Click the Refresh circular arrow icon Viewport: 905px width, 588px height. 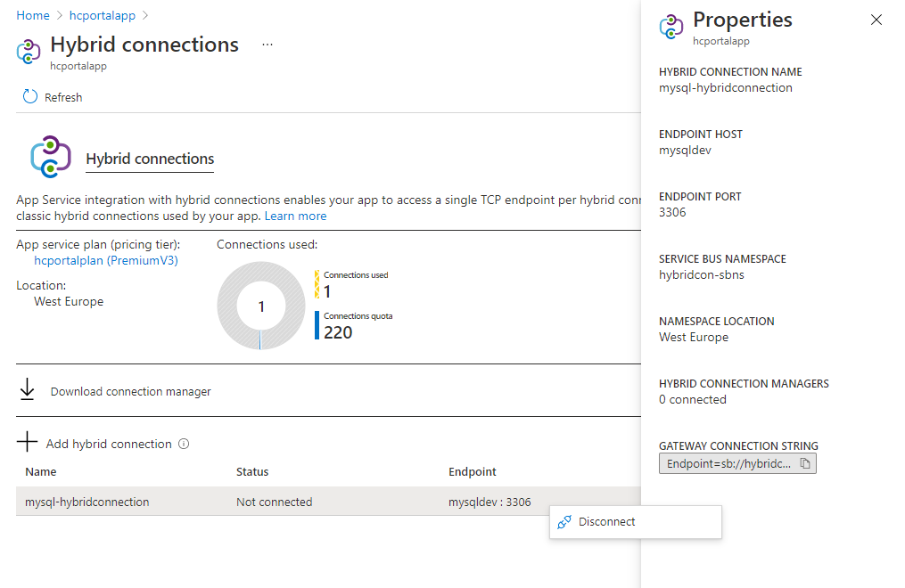[30, 97]
